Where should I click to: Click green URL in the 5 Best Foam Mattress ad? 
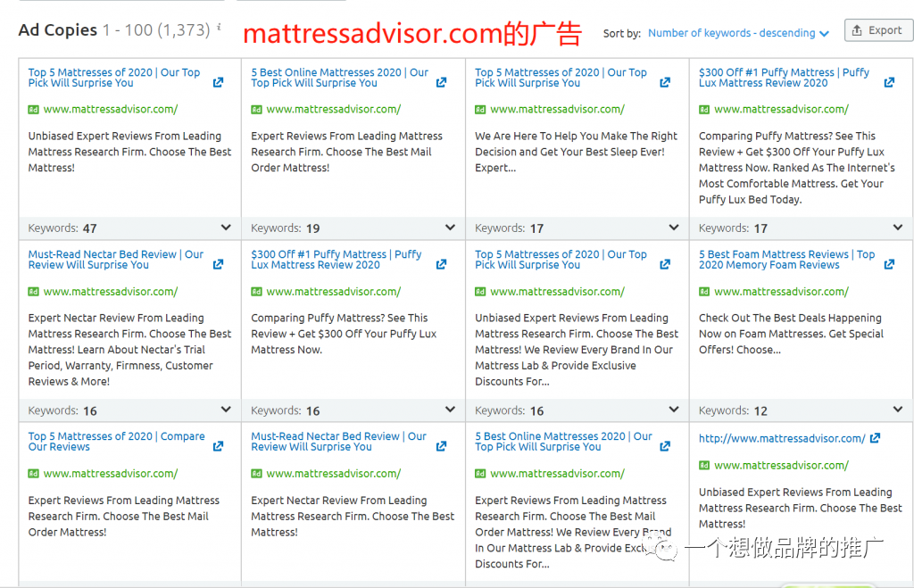(781, 292)
